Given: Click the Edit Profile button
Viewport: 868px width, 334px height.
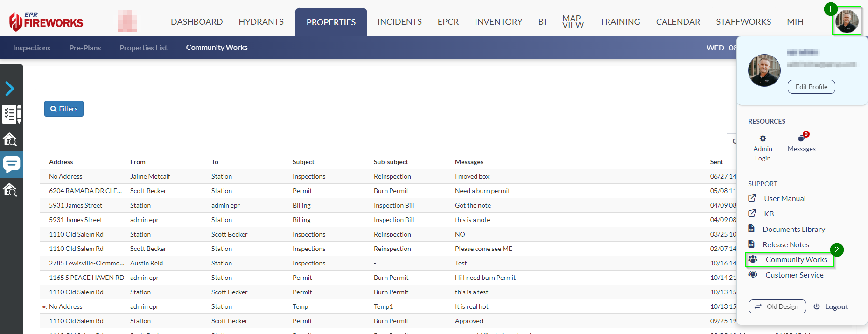Looking at the screenshot, I should point(811,87).
